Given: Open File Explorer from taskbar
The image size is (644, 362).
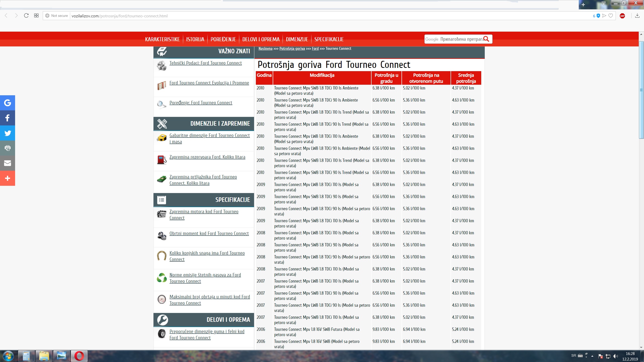Looking at the screenshot, I should tap(44, 356).
